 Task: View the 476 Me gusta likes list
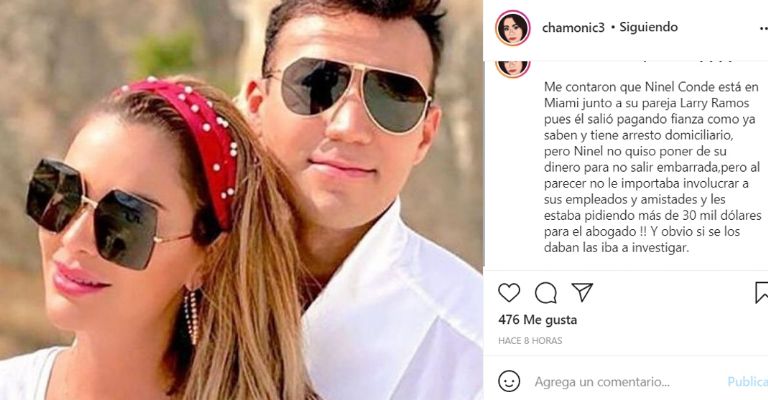pos(537,320)
